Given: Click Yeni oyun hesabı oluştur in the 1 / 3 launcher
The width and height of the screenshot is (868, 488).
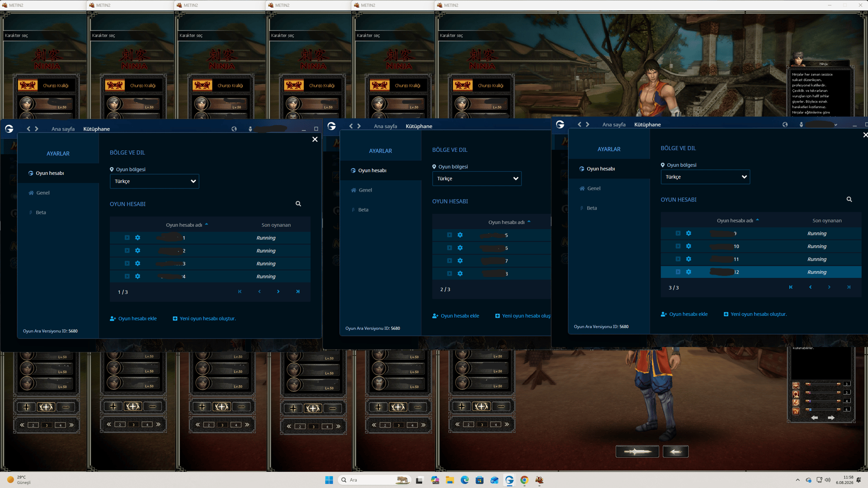Looking at the screenshot, I should pyautogui.click(x=204, y=319).
